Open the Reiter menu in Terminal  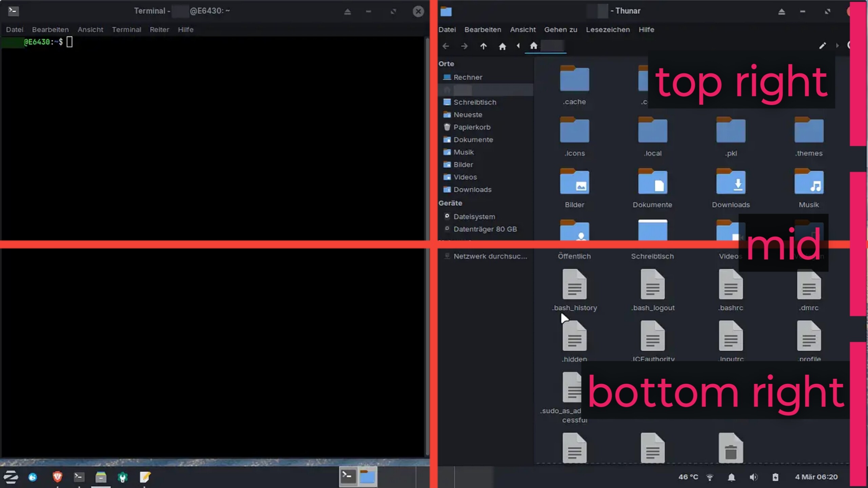[x=159, y=30]
